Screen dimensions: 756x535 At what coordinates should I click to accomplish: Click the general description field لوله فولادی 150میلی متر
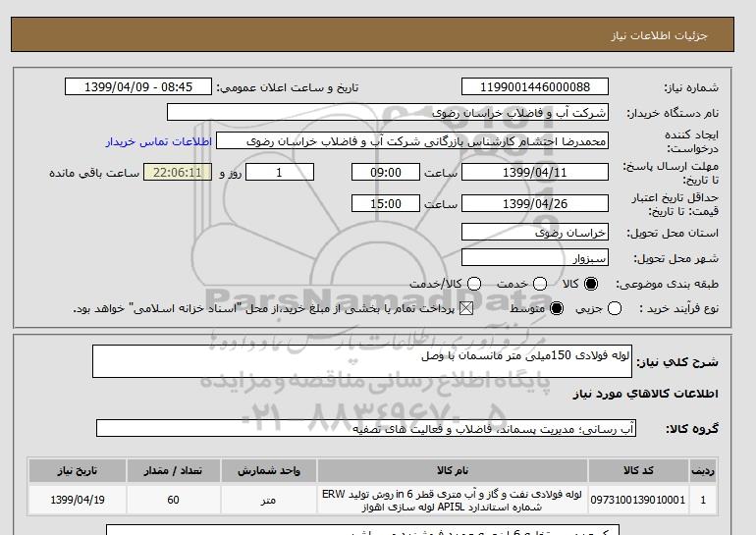[362, 361]
